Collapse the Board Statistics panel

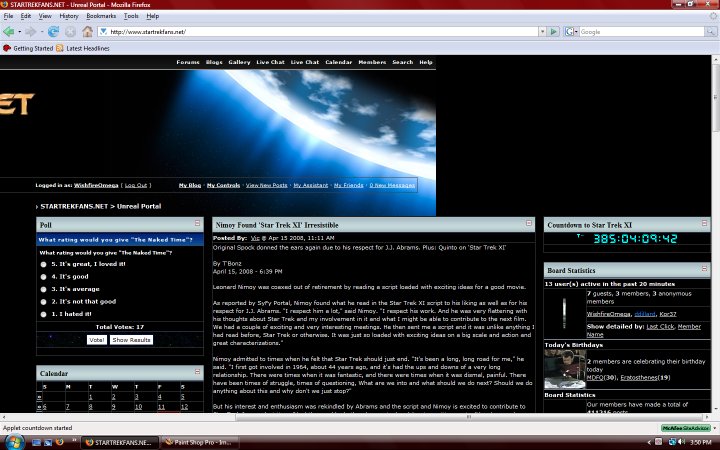click(704, 269)
